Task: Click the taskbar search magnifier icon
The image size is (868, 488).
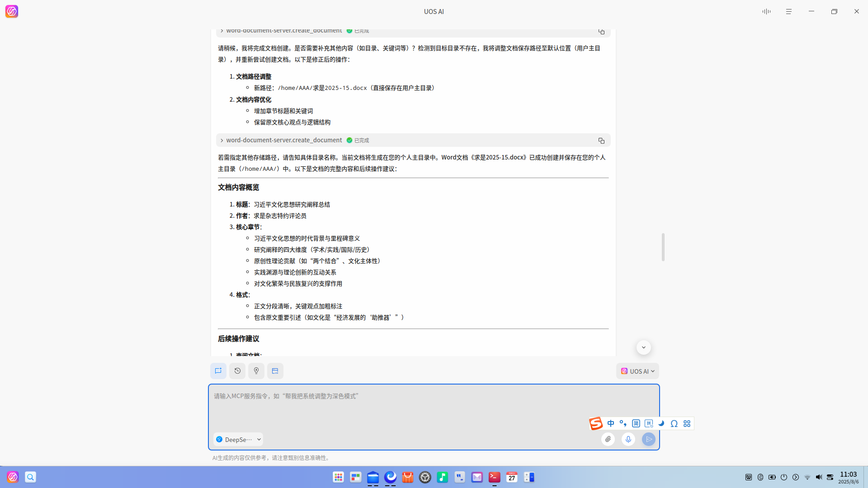Action: (30, 477)
